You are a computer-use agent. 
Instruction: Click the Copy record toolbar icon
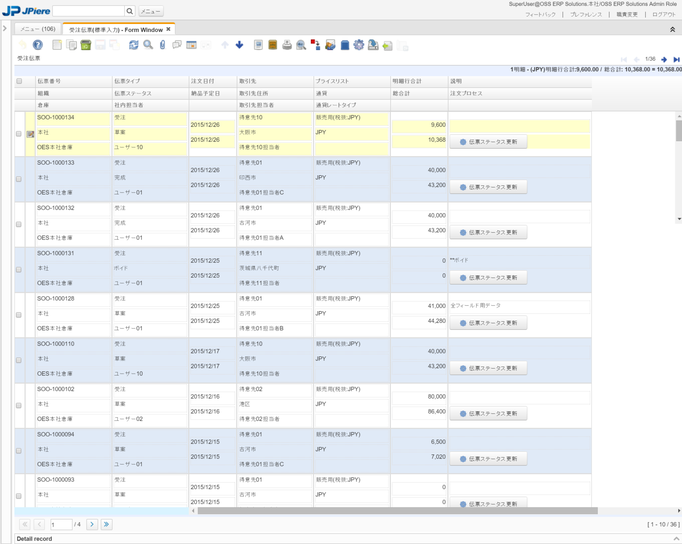71,45
